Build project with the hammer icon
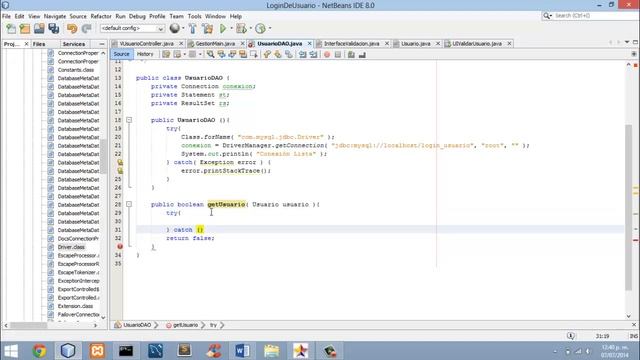The width and height of the screenshot is (640, 360). pyautogui.click(x=193, y=29)
